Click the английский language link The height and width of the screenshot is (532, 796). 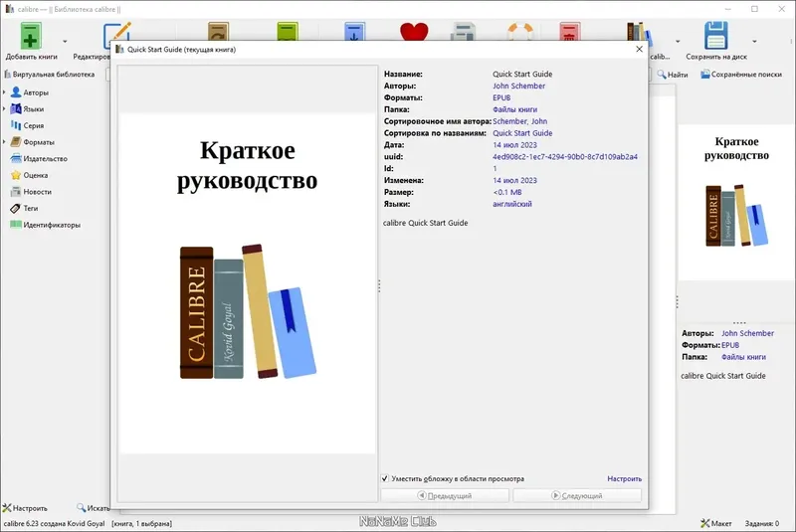(512, 204)
